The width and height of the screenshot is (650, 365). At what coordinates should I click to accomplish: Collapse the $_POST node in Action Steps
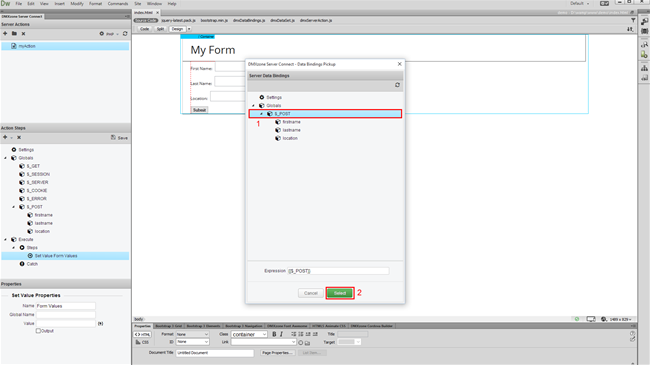tap(14, 207)
